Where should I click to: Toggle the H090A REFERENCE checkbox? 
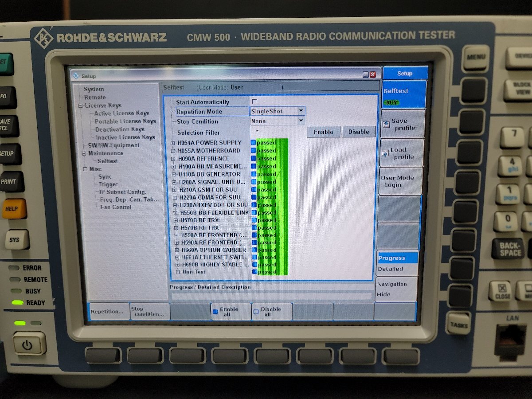coord(254,158)
